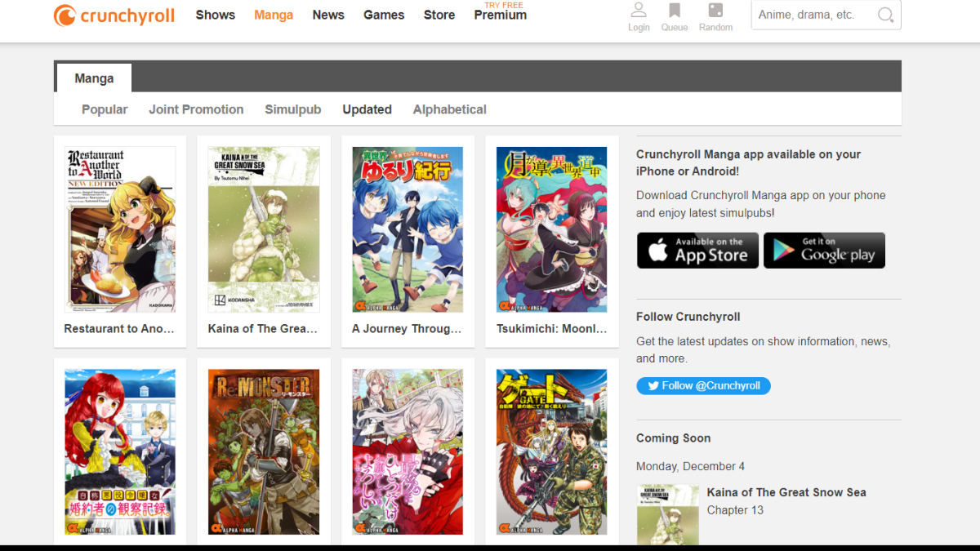Open Kaina of The Great Snow Sea Coming Soon link
This screenshot has height=551, width=980.
(786, 492)
